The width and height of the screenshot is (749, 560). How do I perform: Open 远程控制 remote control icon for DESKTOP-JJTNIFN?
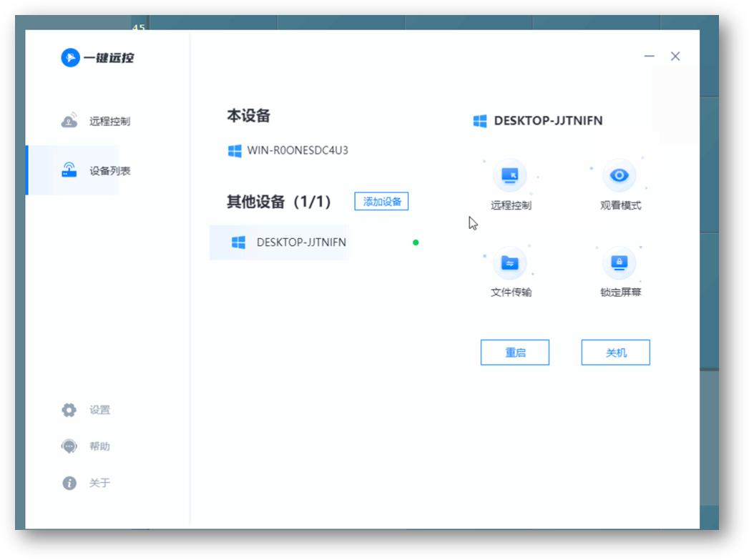pos(511,177)
